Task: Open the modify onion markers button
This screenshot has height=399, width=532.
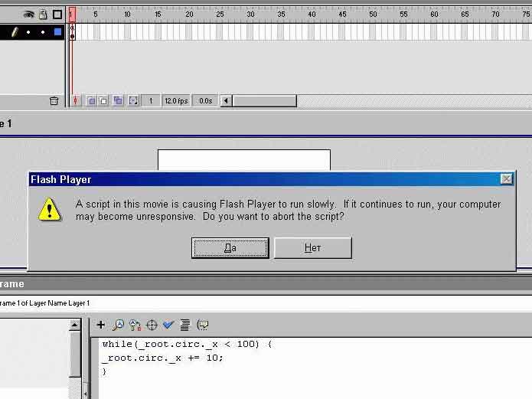Action: pyautogui.click(x=133, y=100)
